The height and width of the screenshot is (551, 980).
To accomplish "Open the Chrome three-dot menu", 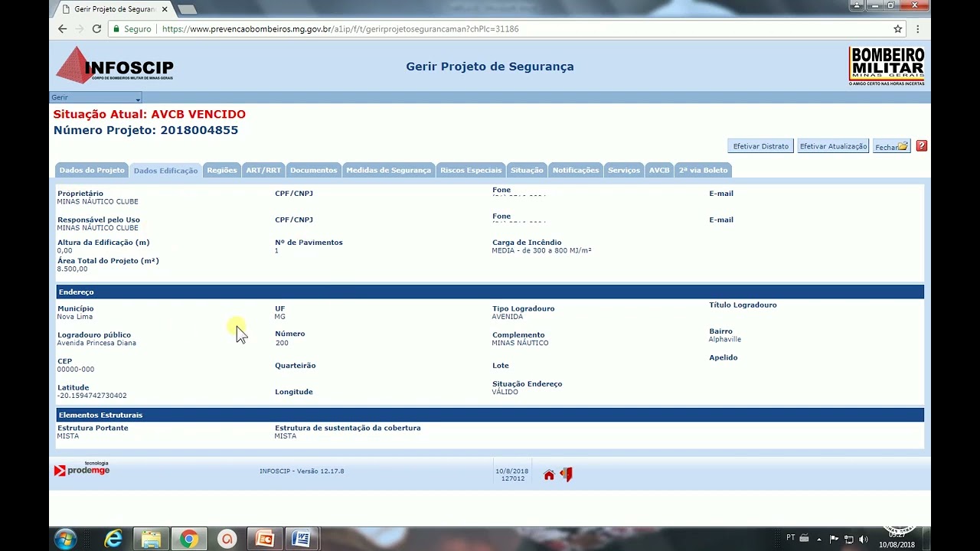I will [918, 29].
